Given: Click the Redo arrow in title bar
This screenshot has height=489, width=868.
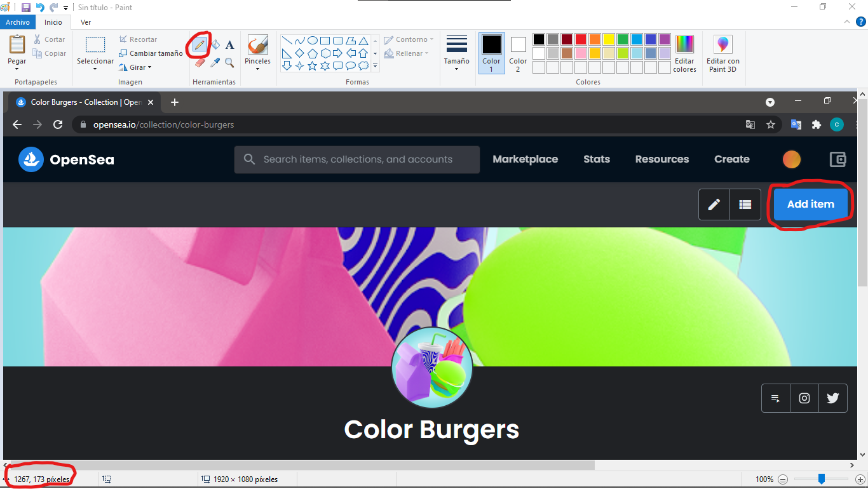Looking at the screenshot, I should 53,8.
